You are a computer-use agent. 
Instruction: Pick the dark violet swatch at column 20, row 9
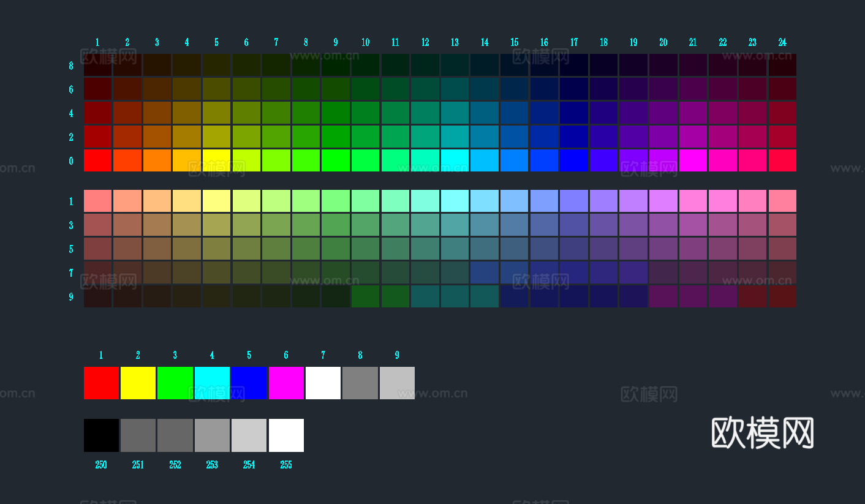(x=663, y=296)
